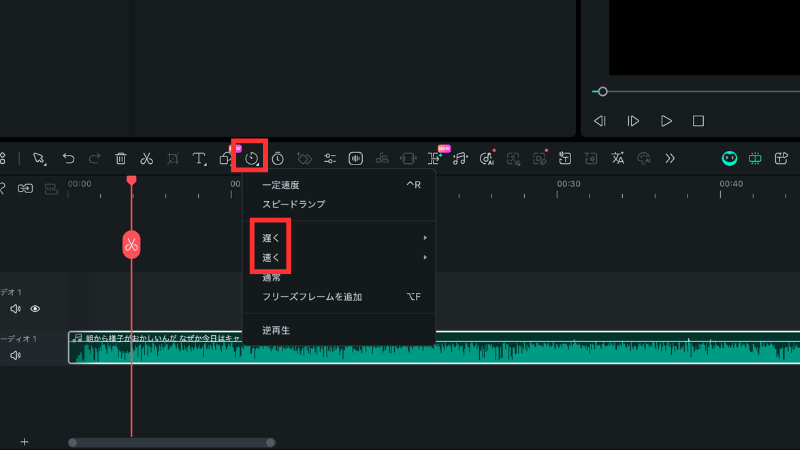Toggle the auto ripple link icon
The width and height of the screenshot is (800, 450).
click(25, 189)
